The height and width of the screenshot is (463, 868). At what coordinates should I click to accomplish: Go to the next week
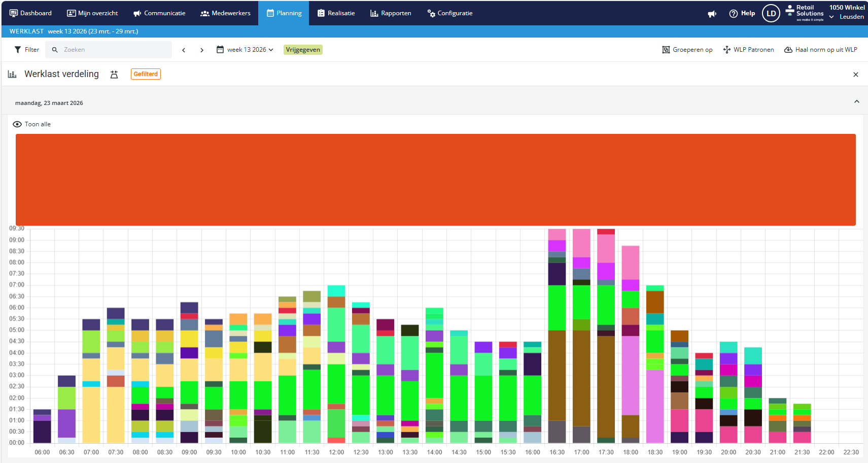pyautogui.click(x=202, y=50)
